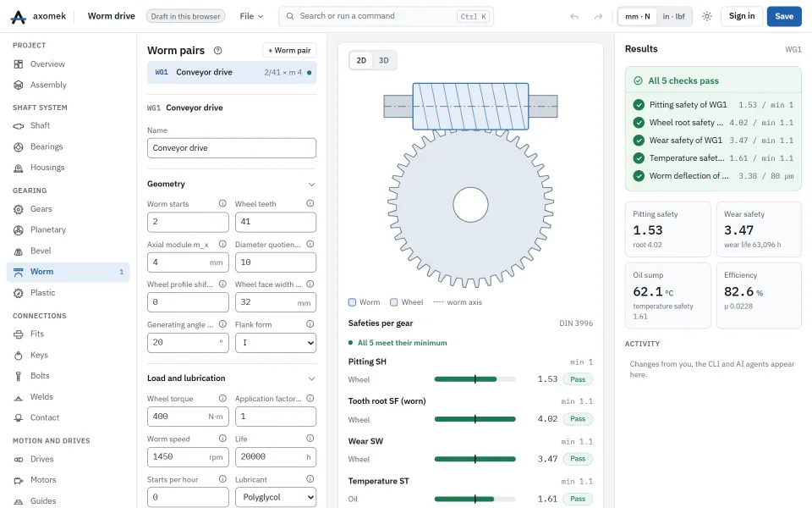812x508 pixels.
Task: Open the Worm pairs help icon
Action: (218, 50)
